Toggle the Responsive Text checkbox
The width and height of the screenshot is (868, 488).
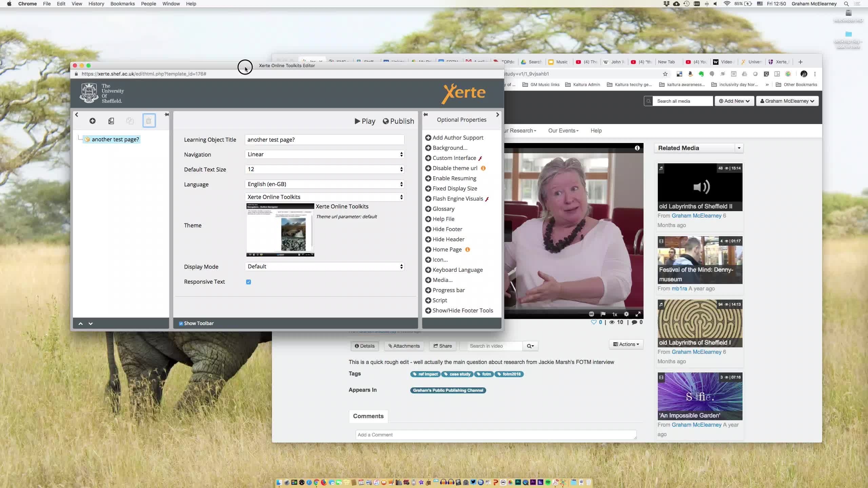249,282
